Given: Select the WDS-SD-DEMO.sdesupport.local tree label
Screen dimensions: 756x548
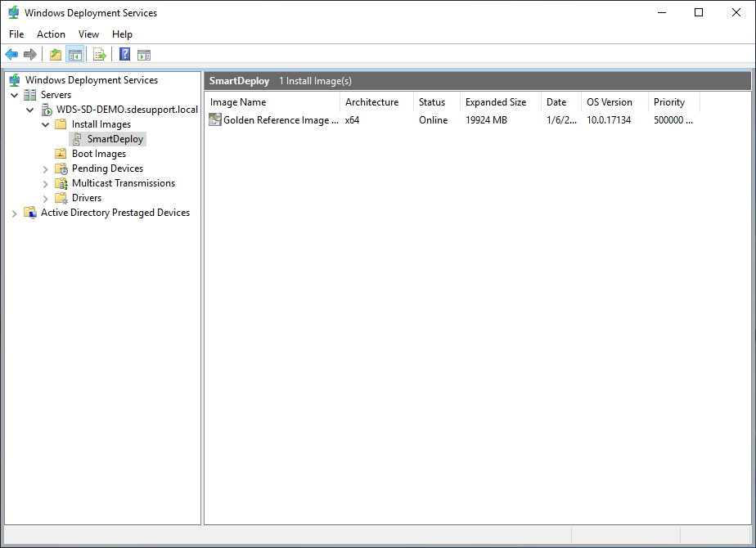Looking at the screenshot, I should (x=127, y=110).
